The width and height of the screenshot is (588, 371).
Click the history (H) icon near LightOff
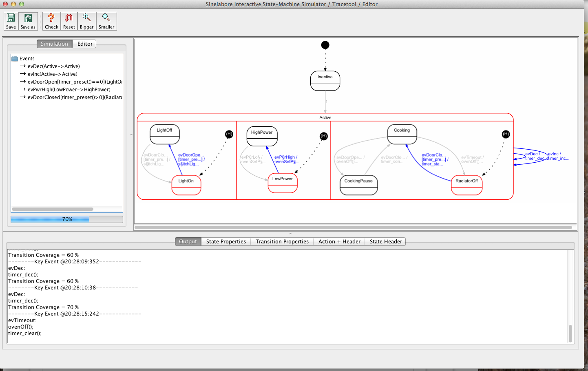tap(229, 134)
